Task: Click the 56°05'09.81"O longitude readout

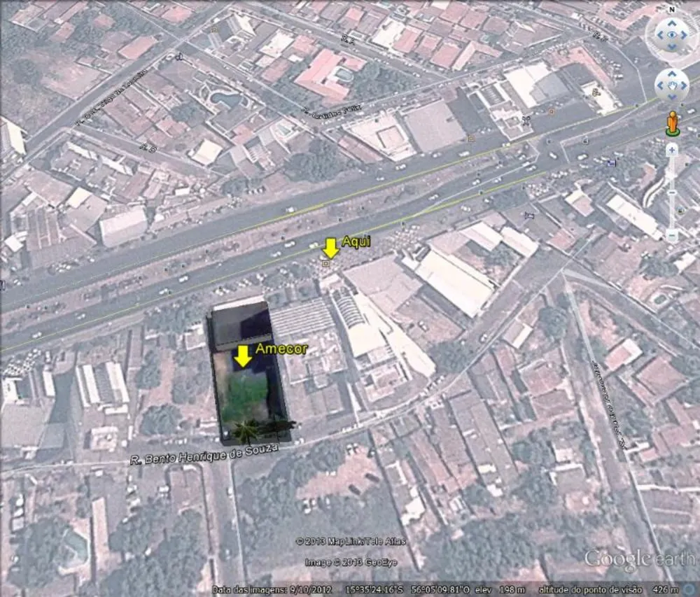Action: point(440,590)
